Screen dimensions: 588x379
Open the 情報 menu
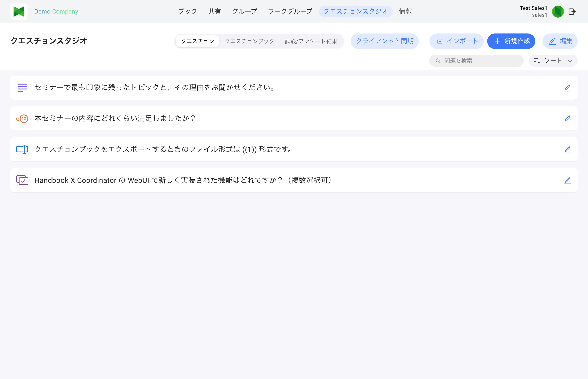point(406,11)
